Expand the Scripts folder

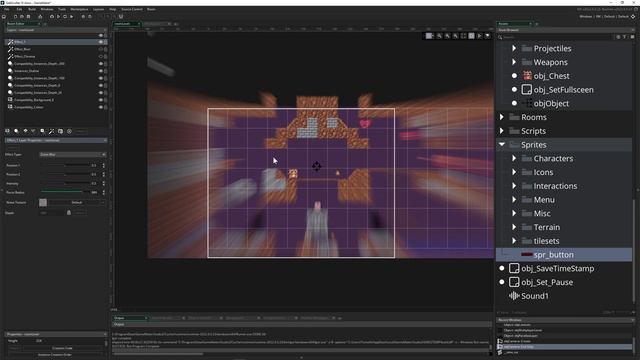coord(502,131)
